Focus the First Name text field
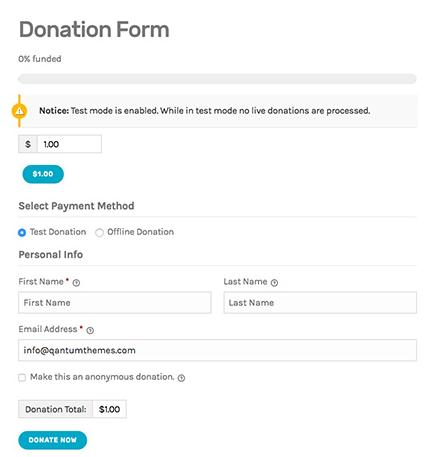This screenshot has height=457, width=433. pos(115,303)
